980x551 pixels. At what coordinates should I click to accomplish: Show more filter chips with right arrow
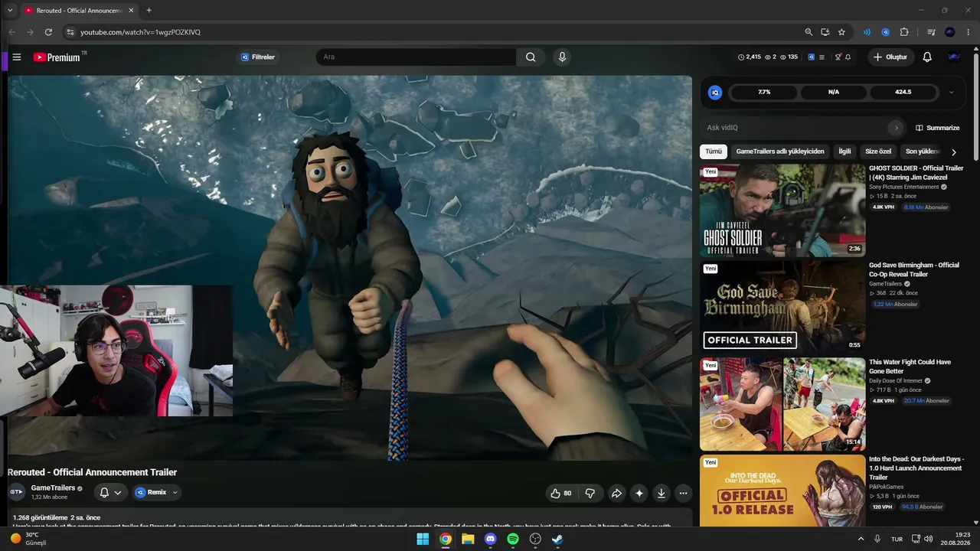(954, 152)
